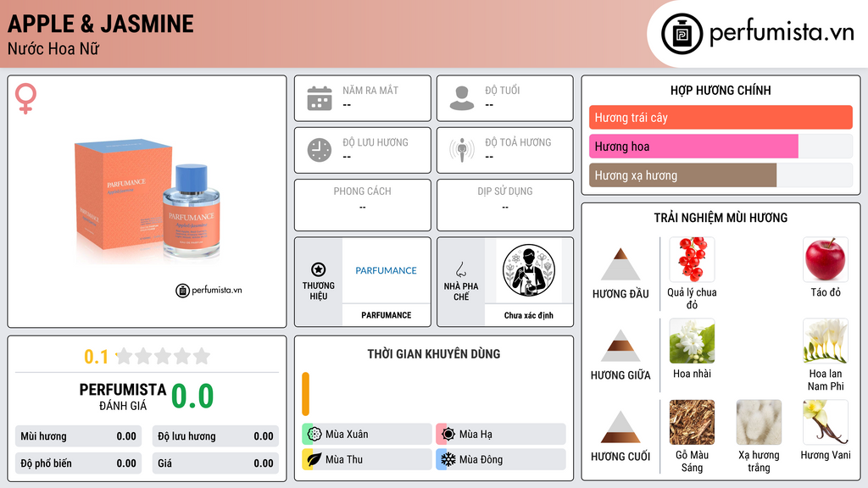Click the first rating star
868x488 pixels.
pos(125,356)
